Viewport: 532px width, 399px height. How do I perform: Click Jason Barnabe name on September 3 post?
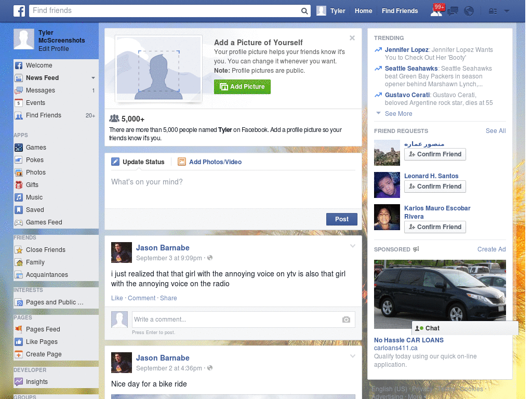click(163, 248)
